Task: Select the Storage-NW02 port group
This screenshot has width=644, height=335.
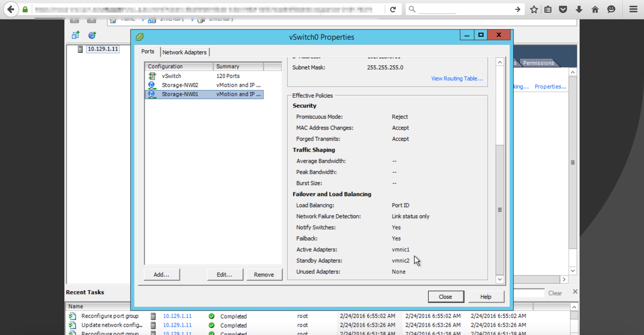Action: point(180,85)
